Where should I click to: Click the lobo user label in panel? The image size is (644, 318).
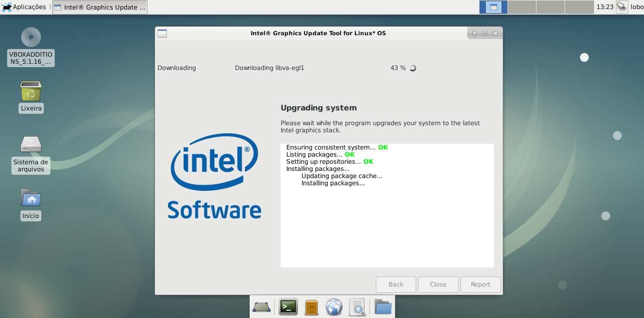tap(637, 7)
